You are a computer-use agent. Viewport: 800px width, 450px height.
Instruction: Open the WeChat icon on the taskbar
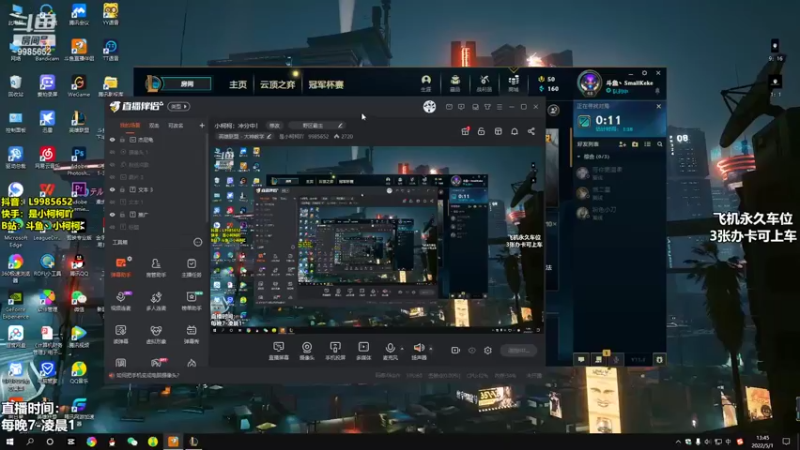point(132,441)
